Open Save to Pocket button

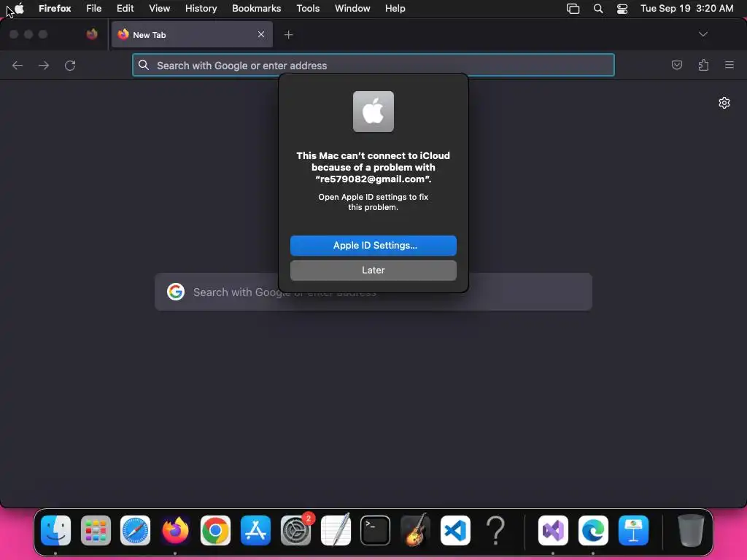tap(676, 65)
